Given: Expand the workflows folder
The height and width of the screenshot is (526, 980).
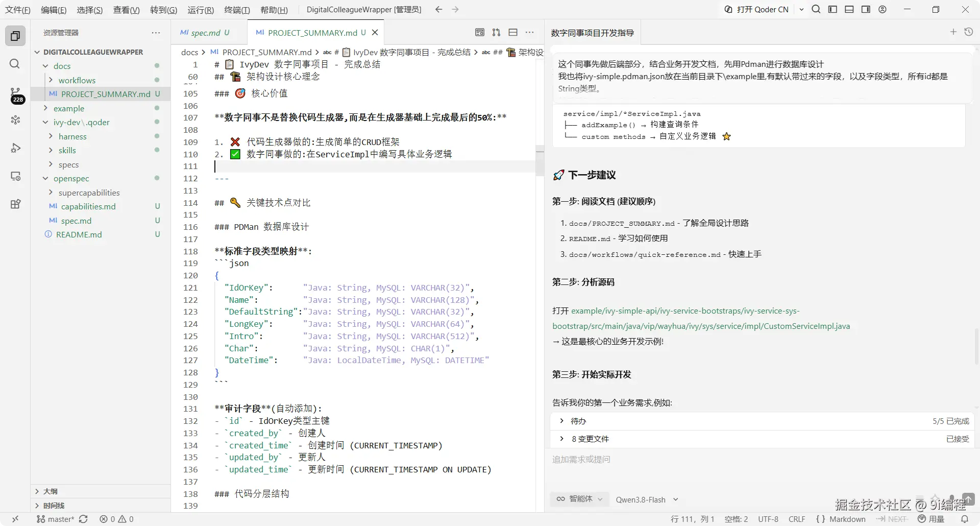Looking at the screenshot, I should point(77,80).
